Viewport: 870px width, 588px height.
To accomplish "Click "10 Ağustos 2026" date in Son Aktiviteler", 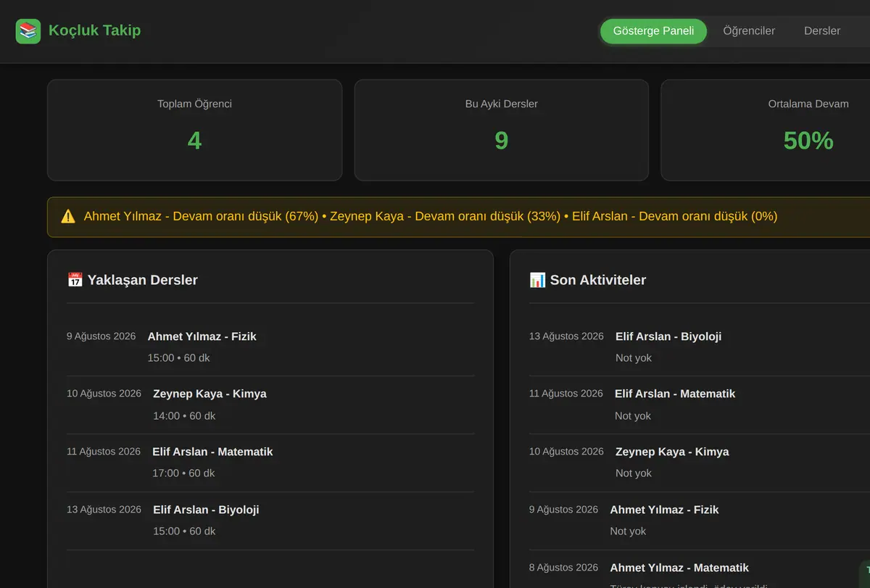I will (x=566, y=452).
